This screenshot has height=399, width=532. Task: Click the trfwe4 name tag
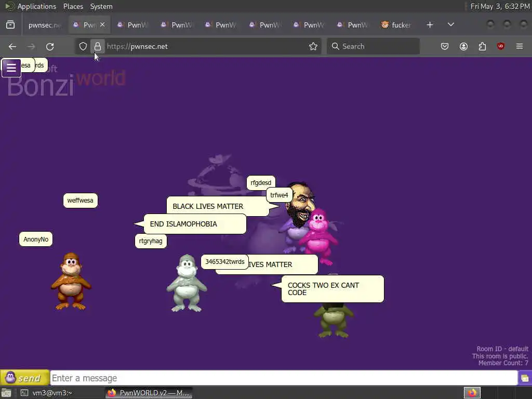[x=279, y=195]
